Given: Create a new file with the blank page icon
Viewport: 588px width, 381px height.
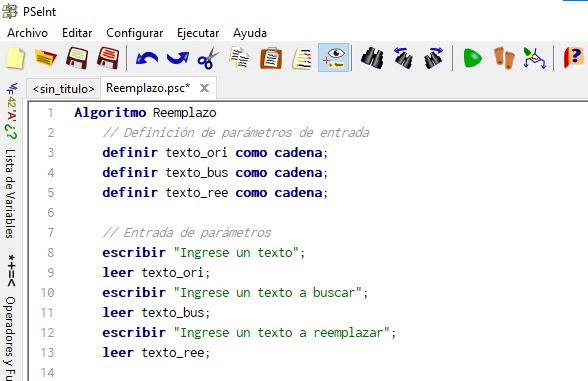Looking at the screenshot, I should (15, 58).
